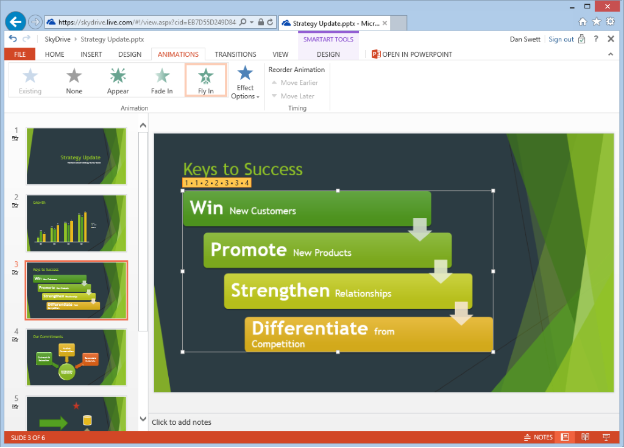Open SmartArt Tools DESIGN tab
The width and height of the screenshot is (624, 448).
pos(328,54)
